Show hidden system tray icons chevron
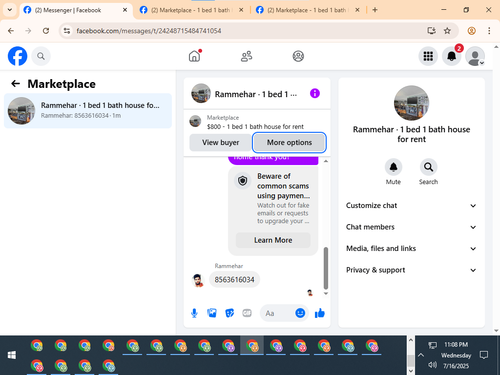Viewport: 500px width, 375px height. point(421,355)
